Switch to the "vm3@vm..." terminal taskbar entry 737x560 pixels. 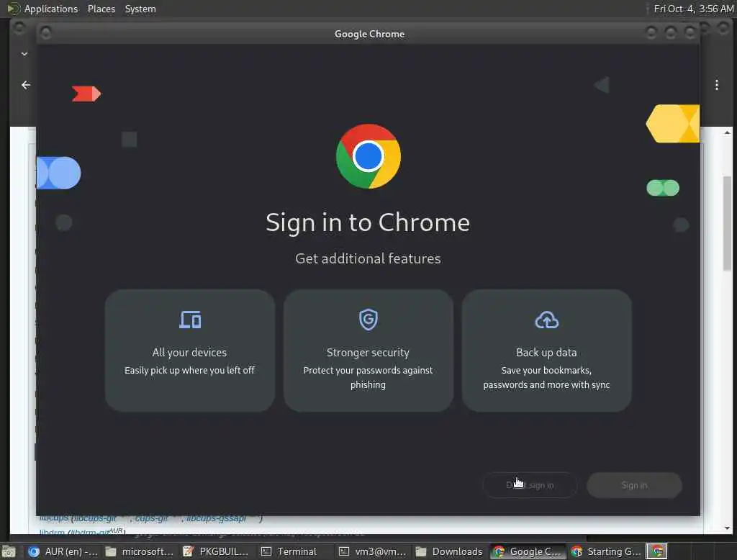coord(373,551)
